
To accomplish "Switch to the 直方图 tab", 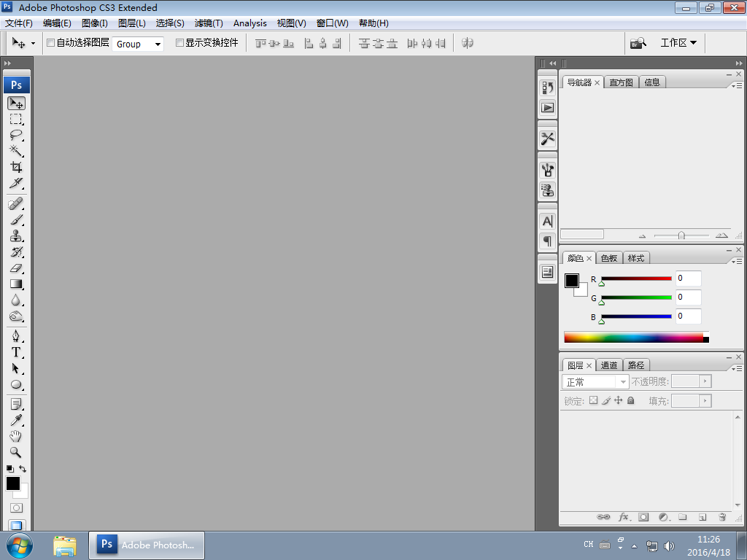I will tap(622, 82).
